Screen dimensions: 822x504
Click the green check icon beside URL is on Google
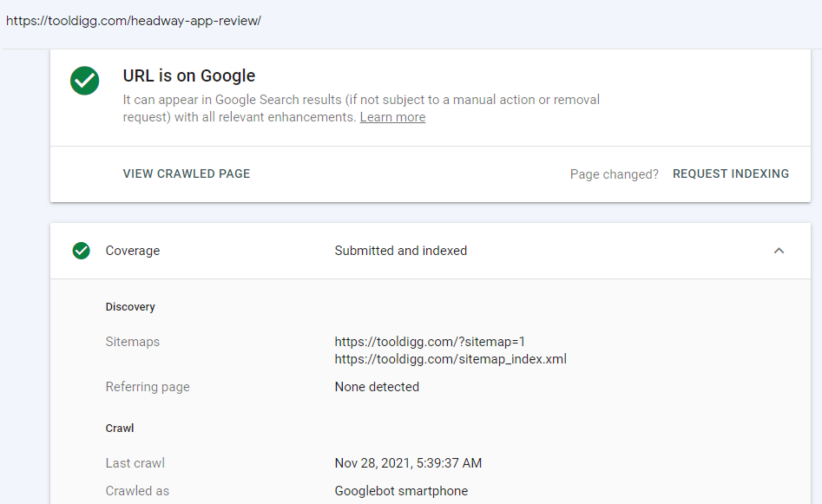(84, 81)
